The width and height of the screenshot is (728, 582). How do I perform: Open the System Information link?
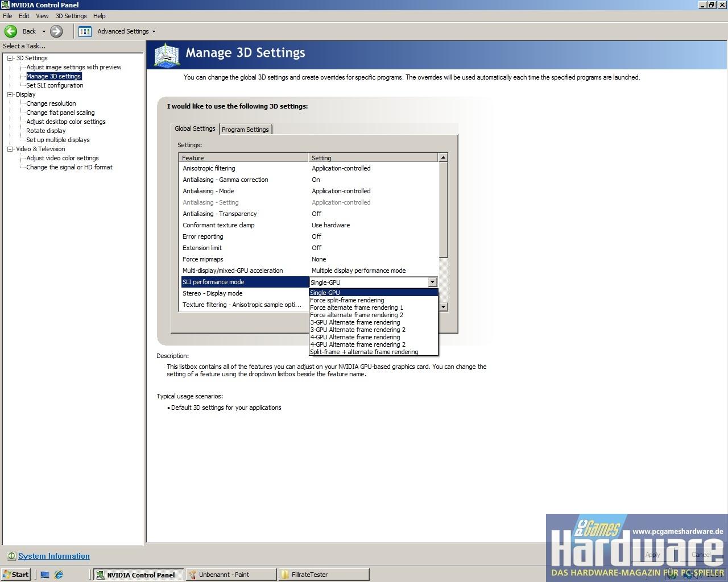point(54,556)
